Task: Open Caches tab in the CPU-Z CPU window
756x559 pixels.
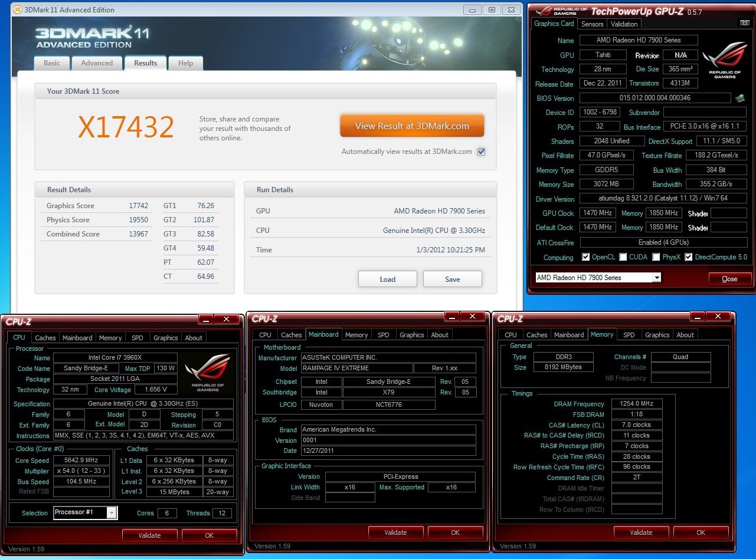Action: click(45, 338)
